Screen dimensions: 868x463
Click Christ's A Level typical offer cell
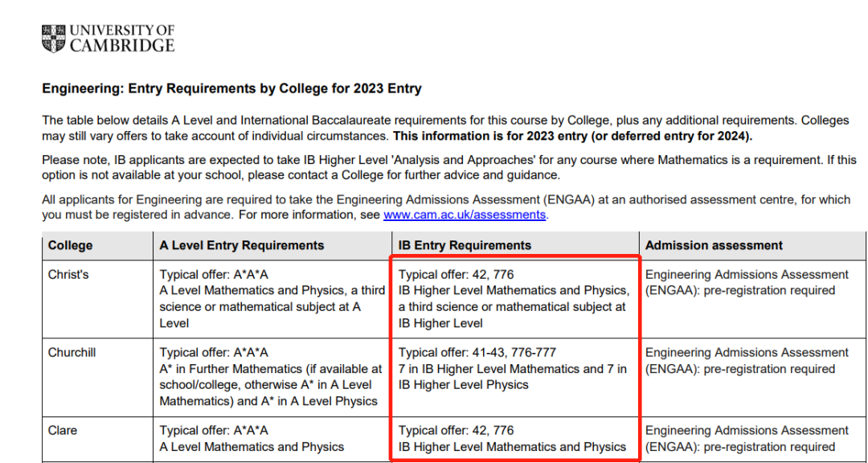pos(272,298)
